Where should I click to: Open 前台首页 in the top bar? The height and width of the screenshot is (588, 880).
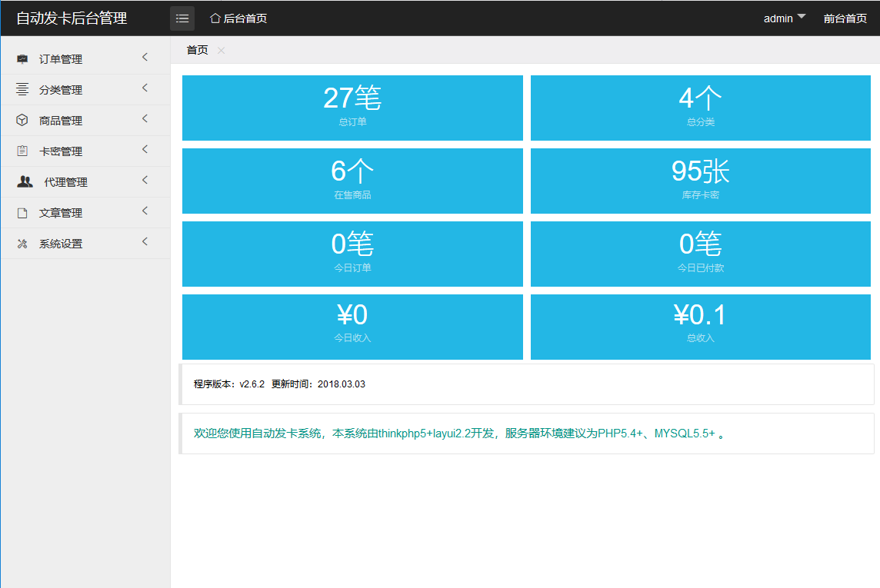pyautogui.click(x=845, y=18)
